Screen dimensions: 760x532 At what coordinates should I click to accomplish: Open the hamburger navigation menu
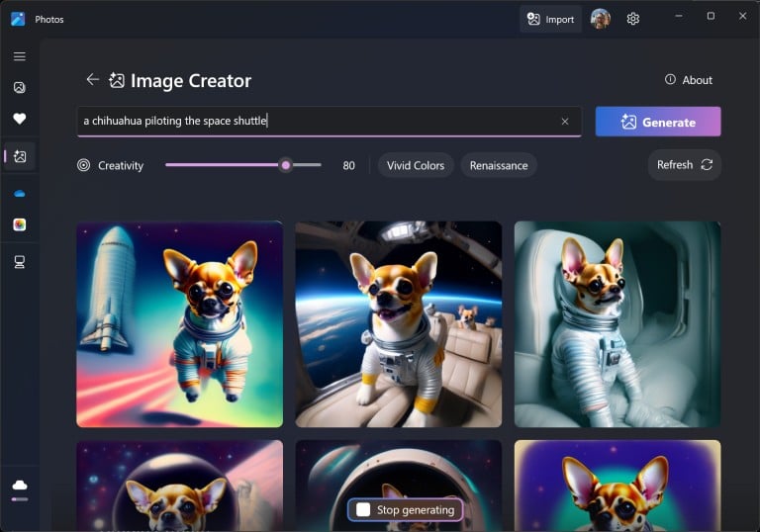pyautogui.click(x=20, y=56)
